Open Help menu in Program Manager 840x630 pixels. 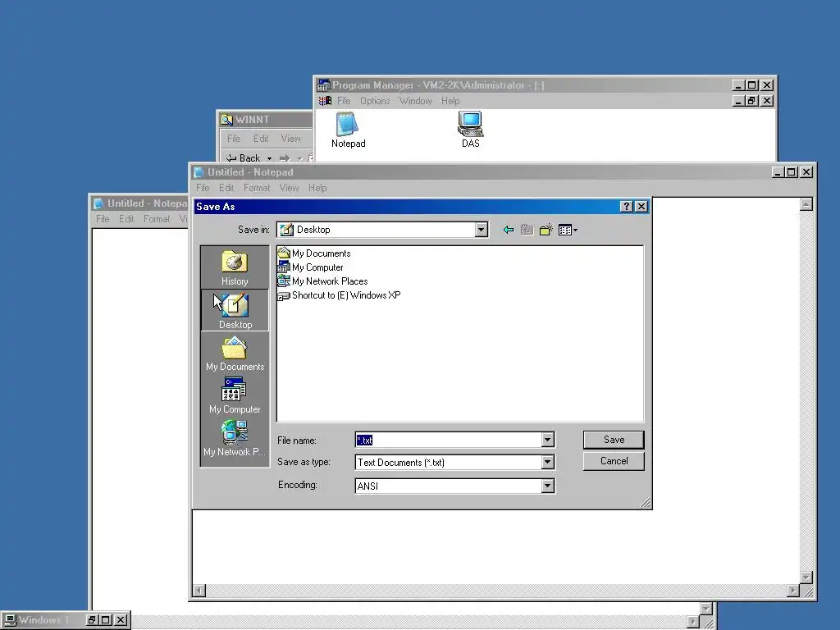click(450, 101)
